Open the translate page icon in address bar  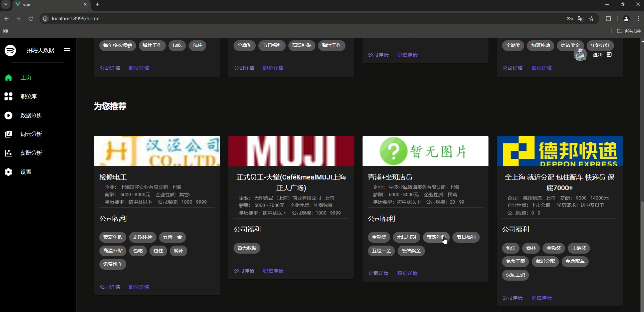(x=580, y=19)
